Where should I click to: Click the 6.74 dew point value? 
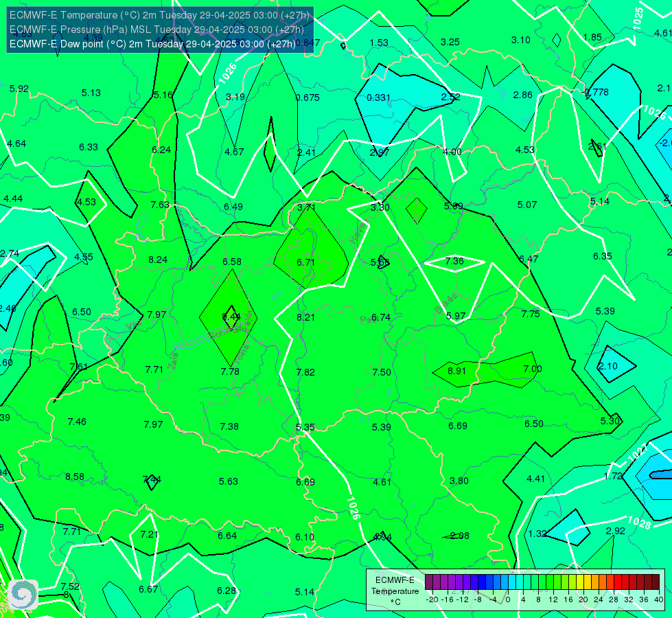coord(381,317)
